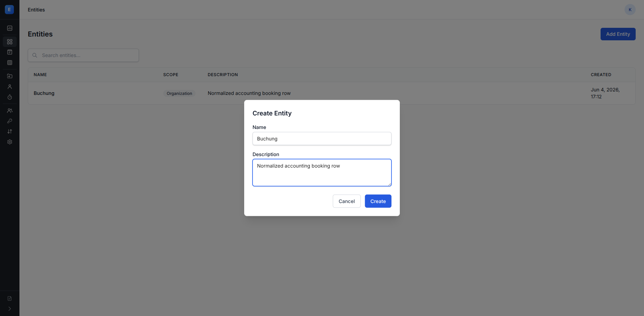The height and width of the screenshot is (316, 644).
Task: Focus the Name field containing Buchung
Action: click(322, 139)
